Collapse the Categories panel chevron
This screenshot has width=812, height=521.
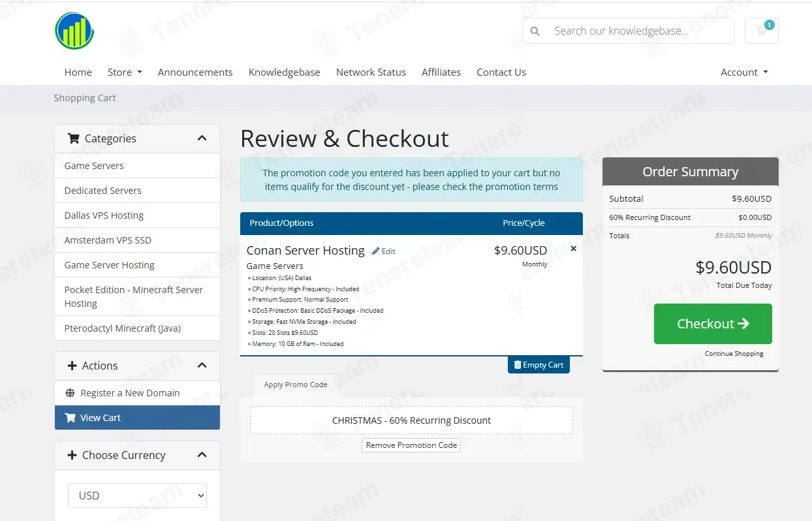pyautogui.click(x=202, y=138)
